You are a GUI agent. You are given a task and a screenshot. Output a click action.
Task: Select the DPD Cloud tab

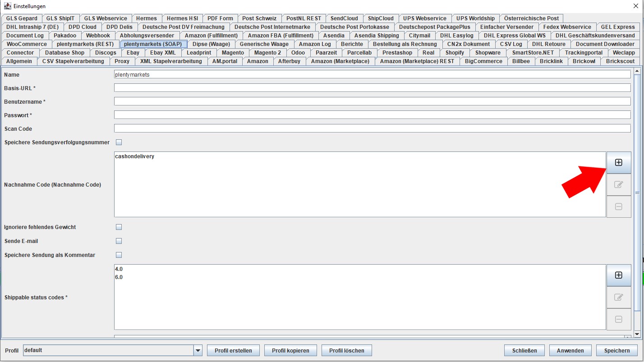[x=83, y=27]
